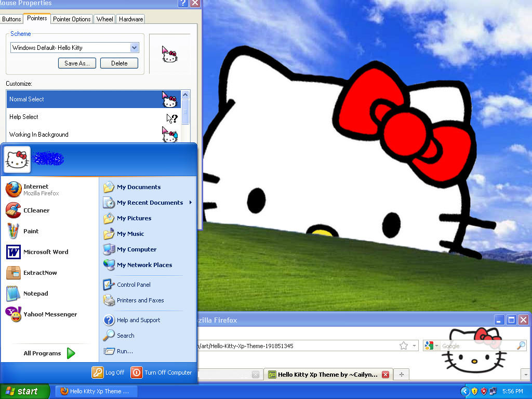The height and width of the screenshot is (399, 532).
Task: Click Turn Off Computer
Action: pos(161,373)
